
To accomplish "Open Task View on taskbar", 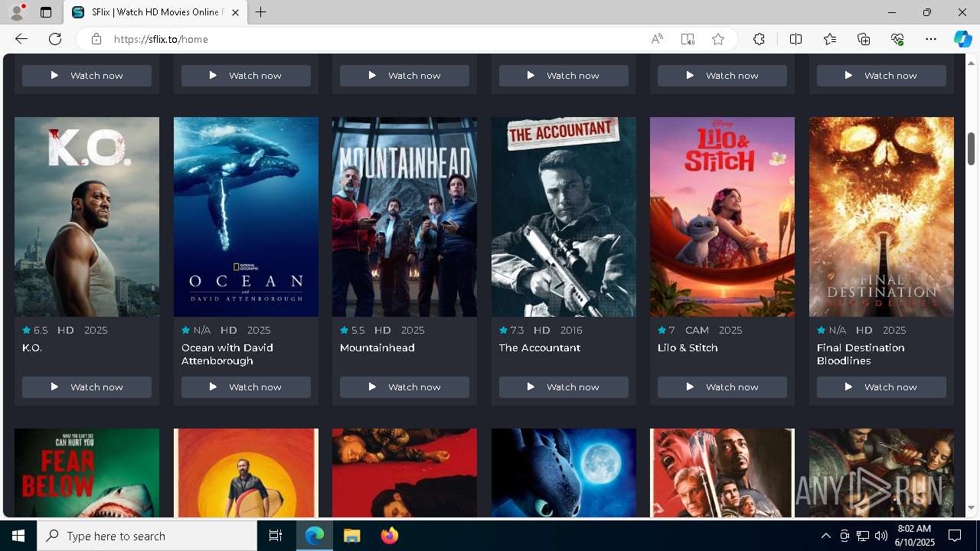I will coord(276,536).
